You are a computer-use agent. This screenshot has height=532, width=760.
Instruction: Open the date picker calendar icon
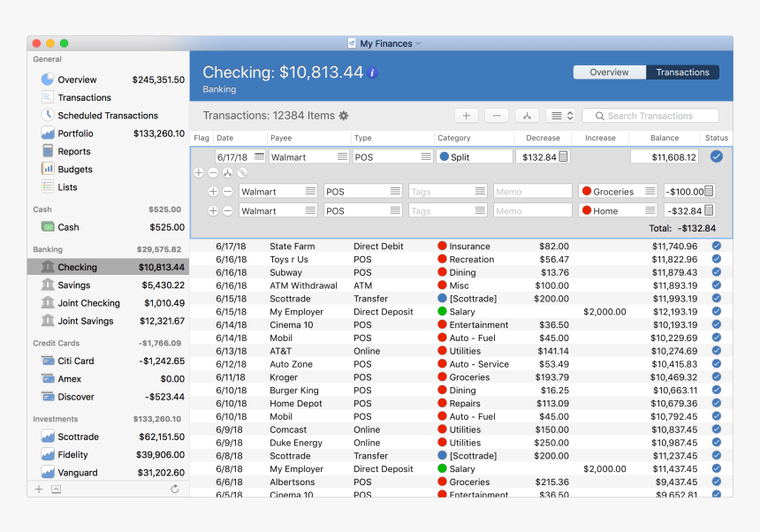coord(259,156)
